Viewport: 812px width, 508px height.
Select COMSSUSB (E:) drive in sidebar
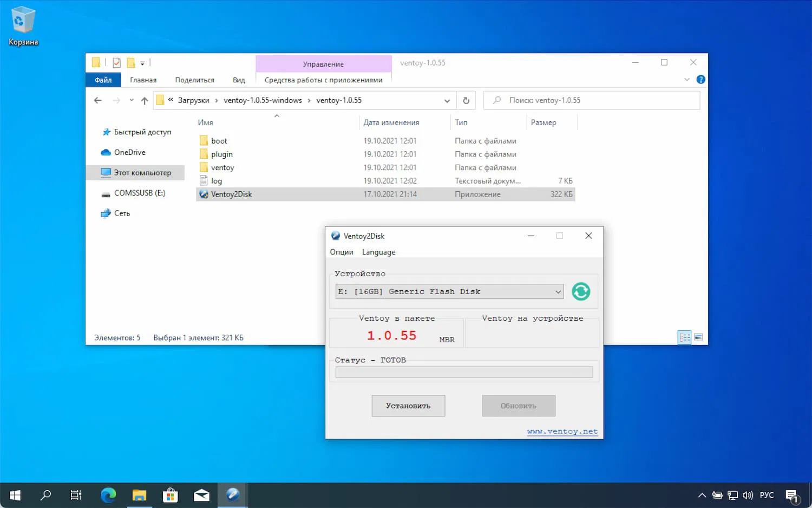click(x=139, y=193)
